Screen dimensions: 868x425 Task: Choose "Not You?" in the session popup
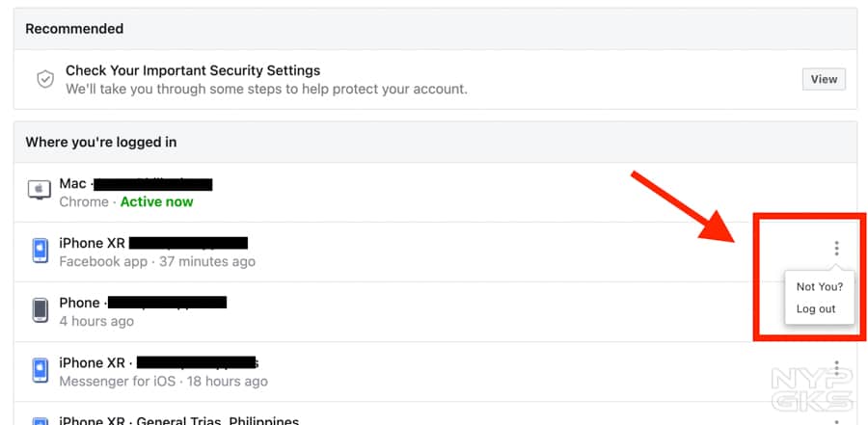(x=819, y=286)
